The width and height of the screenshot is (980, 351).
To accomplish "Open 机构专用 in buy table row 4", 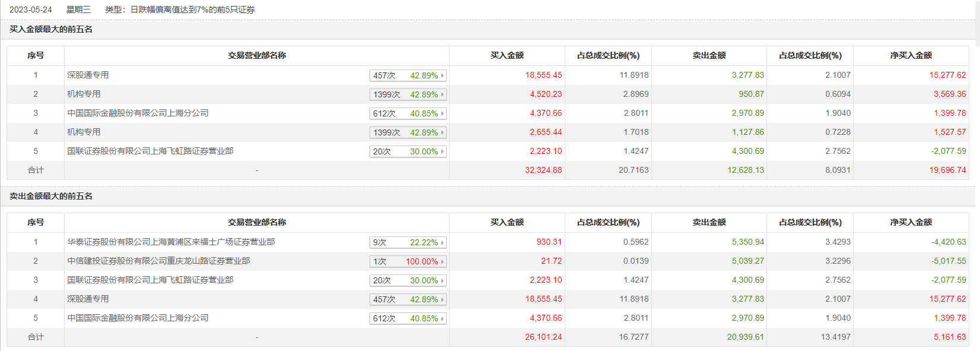I will tap(84, 132).
